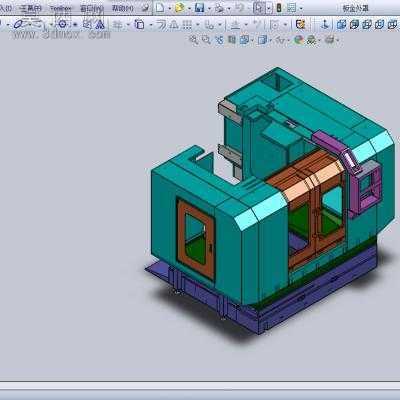Open the Options settings icon
The width and height of the screenshot is (400, 400).
(x=292, y=8)
